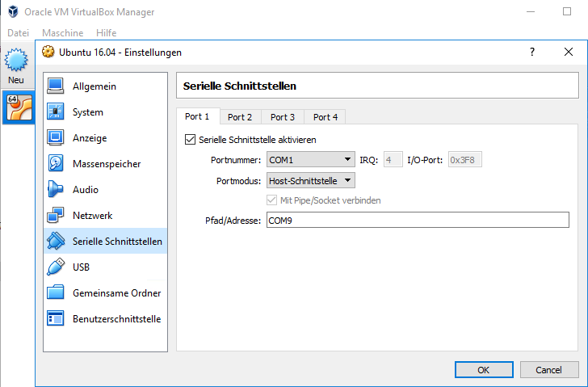Screen dimensions: 588x387
Task: Click the VirtualBox cube logo in title bar
Action: pyautogui.click(x=13, y=11)
